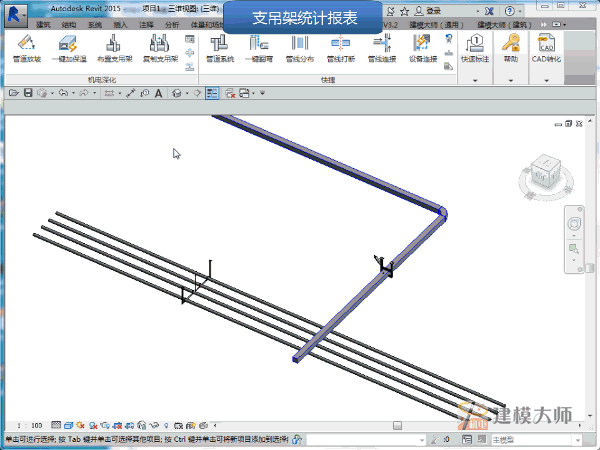Click the 快捷 panel title
Viewport: 600px width, 450px height.
pos(328,80)
